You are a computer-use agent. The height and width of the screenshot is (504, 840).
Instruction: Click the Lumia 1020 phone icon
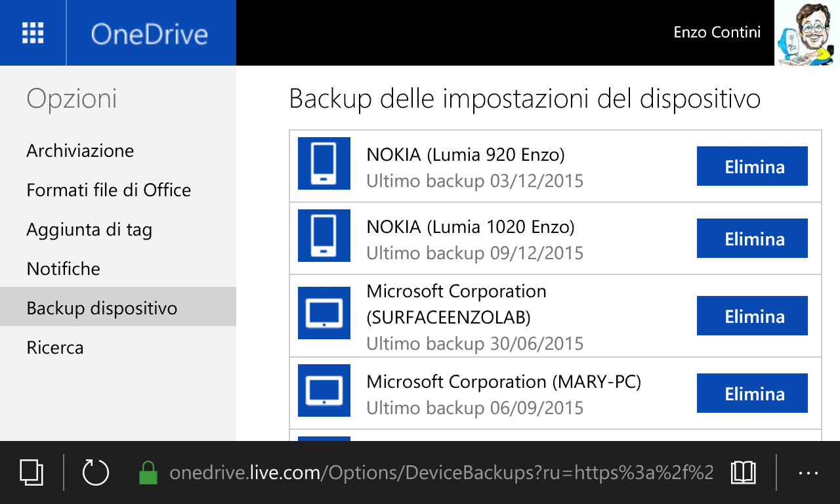[x=324, y=236]
